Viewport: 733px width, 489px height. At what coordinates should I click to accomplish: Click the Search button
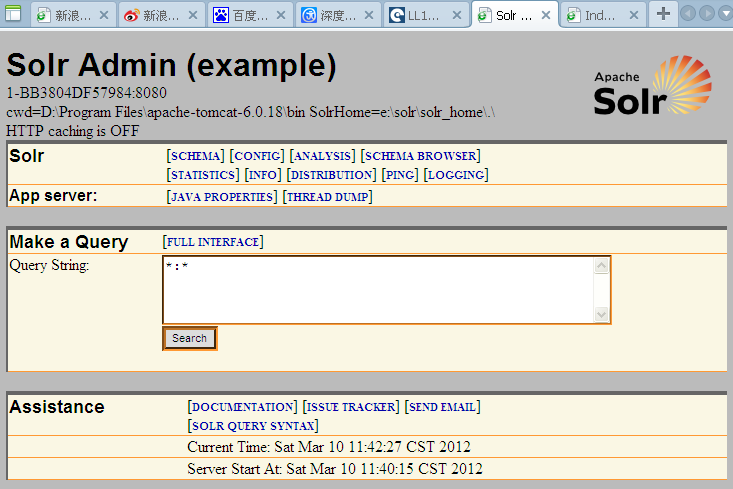[189, 338]
